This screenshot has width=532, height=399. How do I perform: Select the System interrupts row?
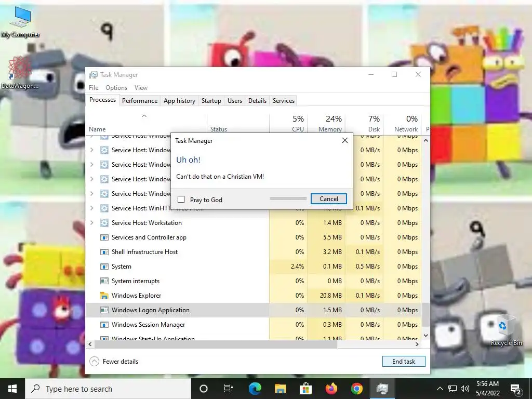[x=254, y=281]
